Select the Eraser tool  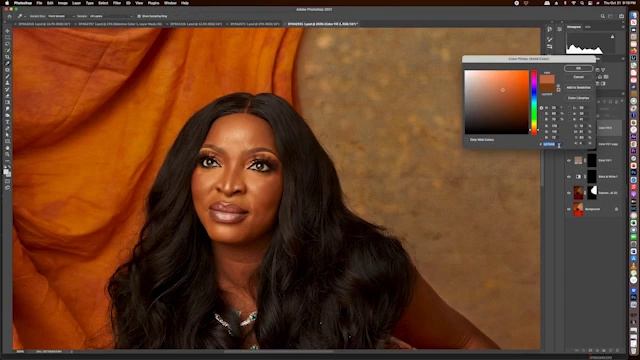click(7, 96)
